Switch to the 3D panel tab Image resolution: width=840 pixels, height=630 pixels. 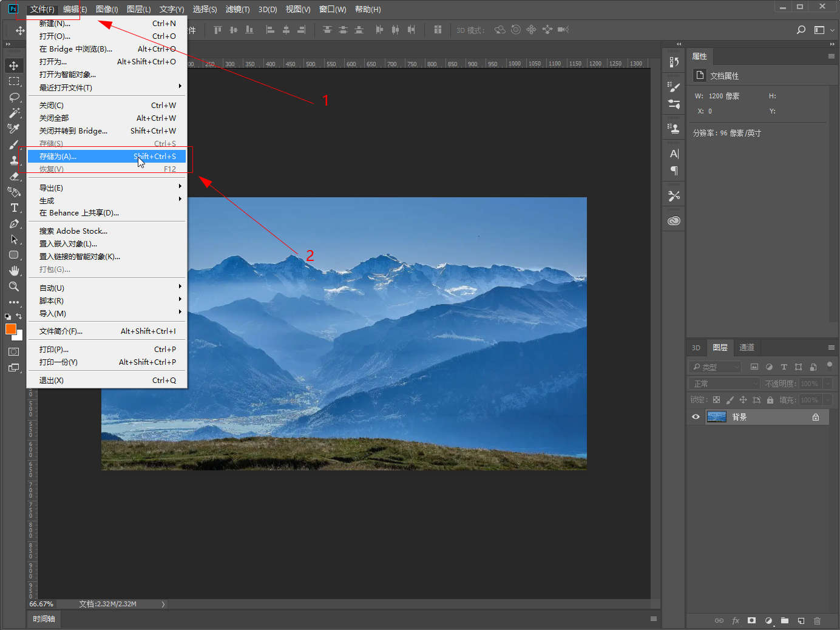696,348
